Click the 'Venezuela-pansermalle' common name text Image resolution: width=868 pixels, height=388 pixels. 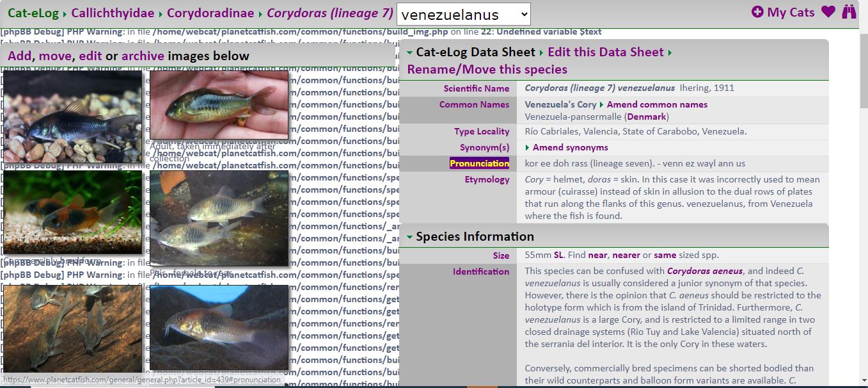point(573,117)
